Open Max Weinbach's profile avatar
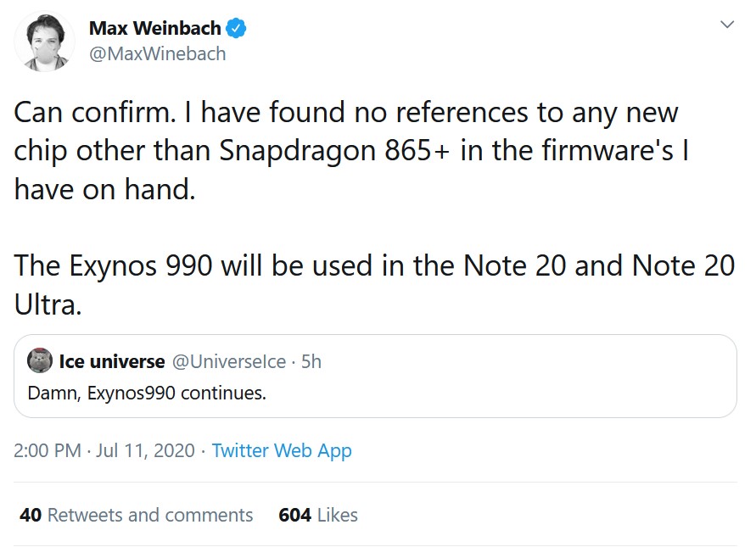 pos(44,42)
